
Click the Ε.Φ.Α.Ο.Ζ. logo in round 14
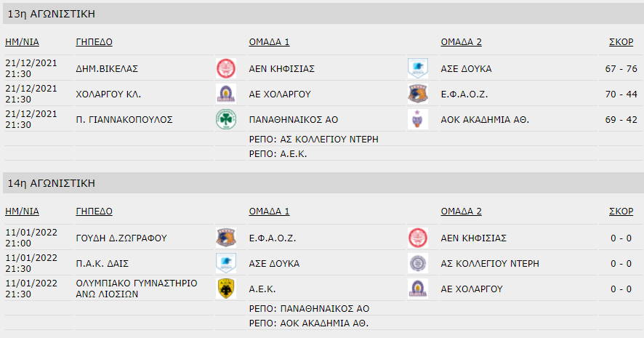(226, 238)
